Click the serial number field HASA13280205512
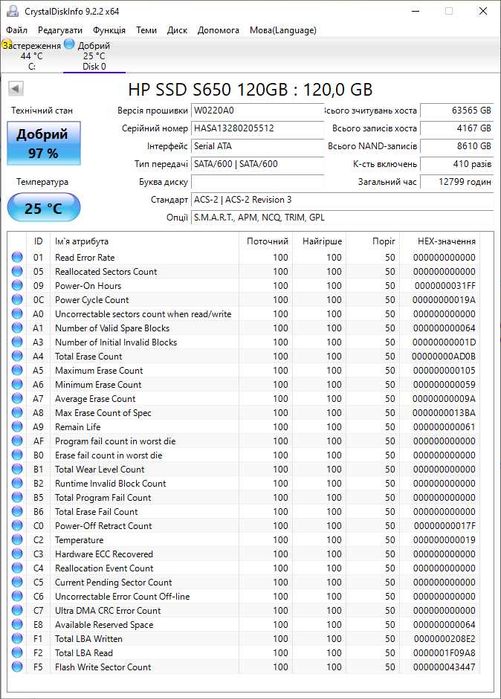Image resolution: width=501 pixels, height=699 pixels. click(257, 128)
